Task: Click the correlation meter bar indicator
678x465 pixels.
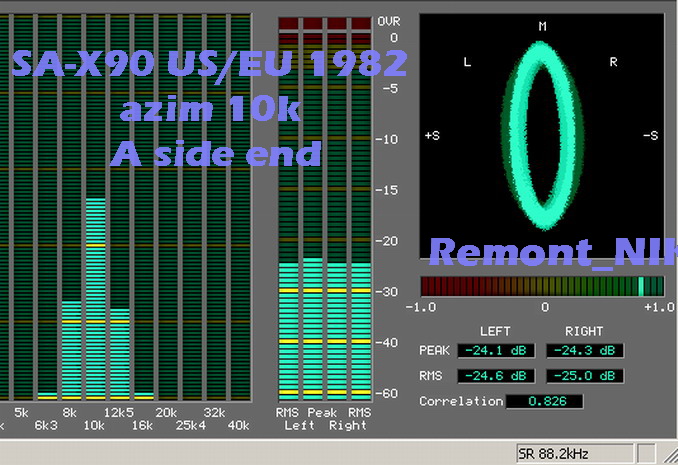Action: 541,285
